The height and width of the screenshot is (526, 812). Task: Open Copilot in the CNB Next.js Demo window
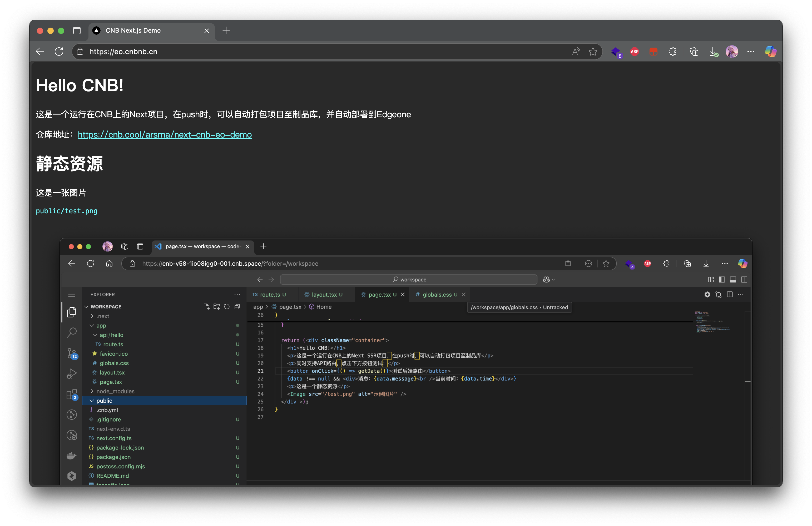[770, 52]
